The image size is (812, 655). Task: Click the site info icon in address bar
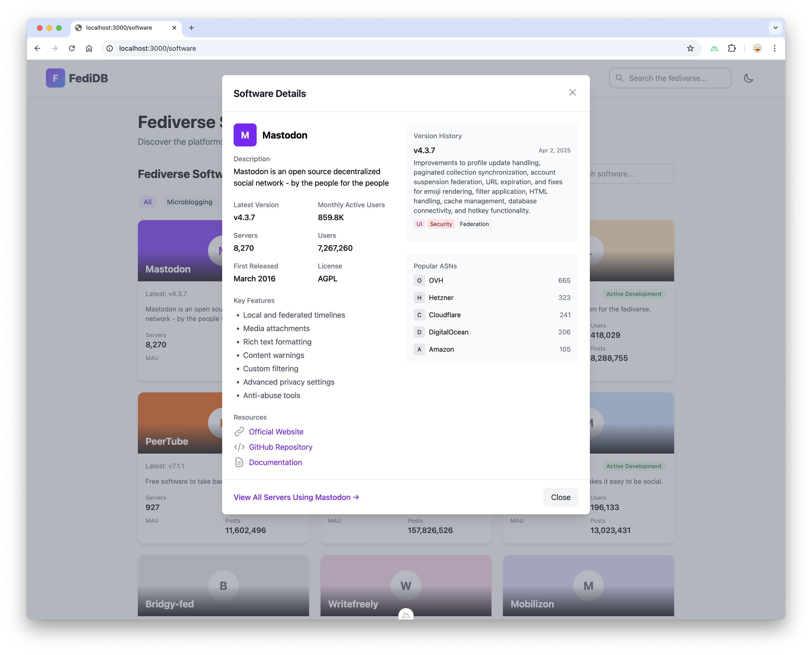tap(110, 48)
